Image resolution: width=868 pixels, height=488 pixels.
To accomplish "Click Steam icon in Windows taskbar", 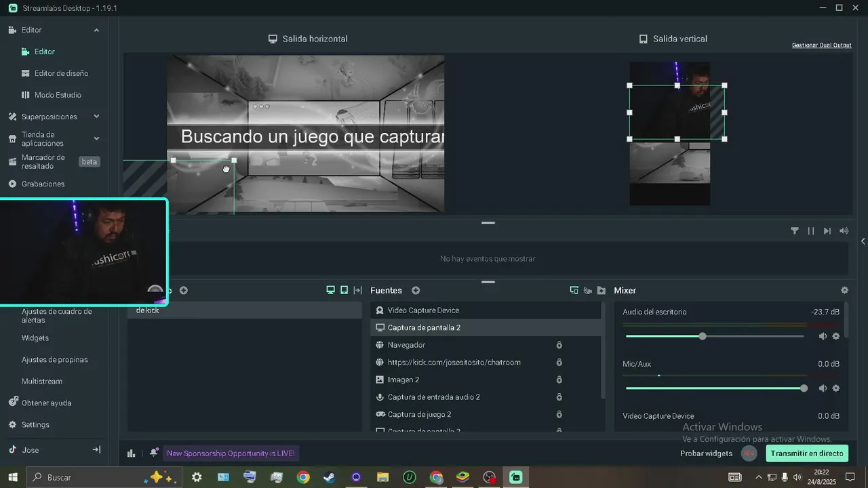I will click(329, 477).
